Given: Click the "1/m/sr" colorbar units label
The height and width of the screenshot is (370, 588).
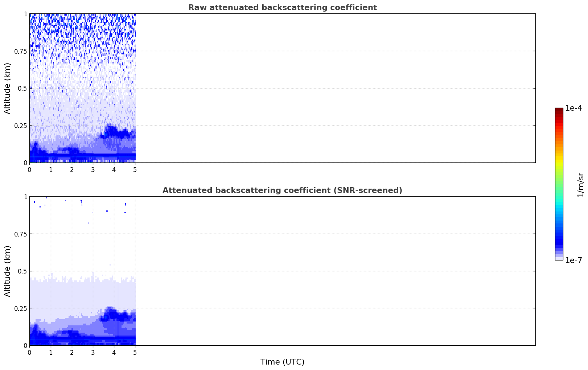Looking at the screenshot, I should pyautogui.click(x=580, y=184).
